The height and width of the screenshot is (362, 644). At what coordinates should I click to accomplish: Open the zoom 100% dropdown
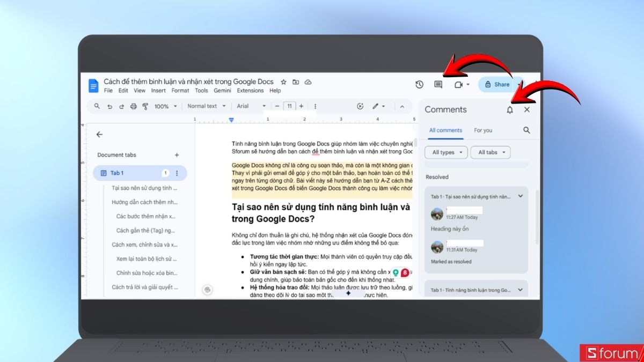coord(166,106)
